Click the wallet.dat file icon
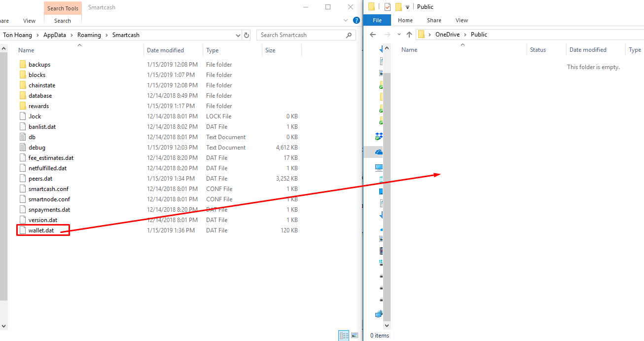This screenshot has height=341, width=644. (23, 230)
